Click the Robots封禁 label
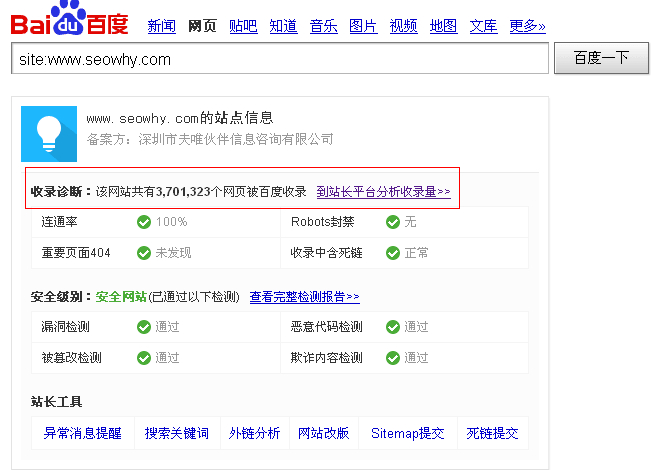 pyautogui.click(x=323, y=222)
